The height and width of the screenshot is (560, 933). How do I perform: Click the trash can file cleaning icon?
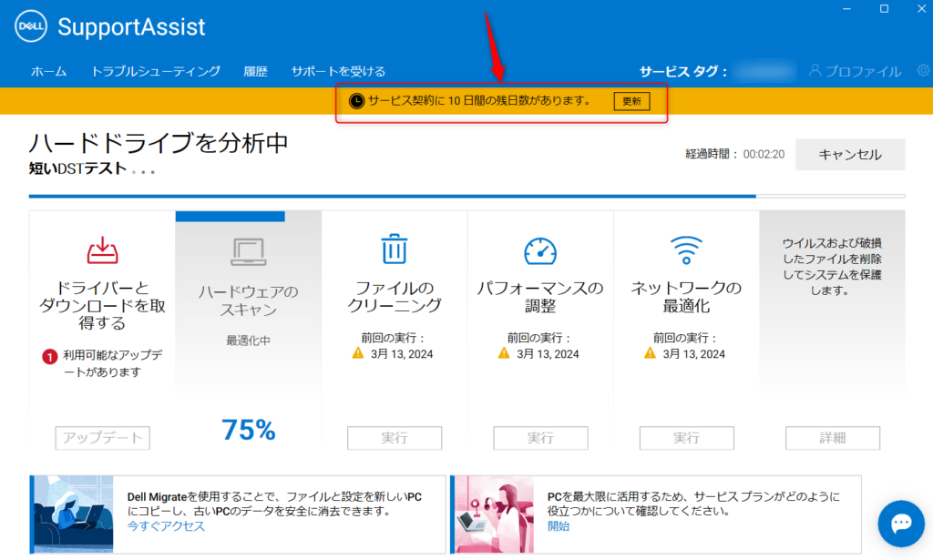394,249
